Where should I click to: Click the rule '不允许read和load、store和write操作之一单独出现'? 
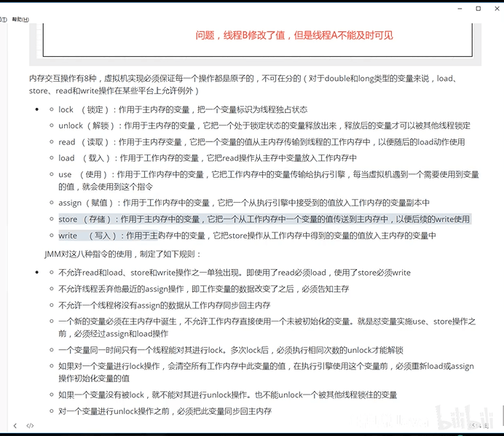click(235, 273)
